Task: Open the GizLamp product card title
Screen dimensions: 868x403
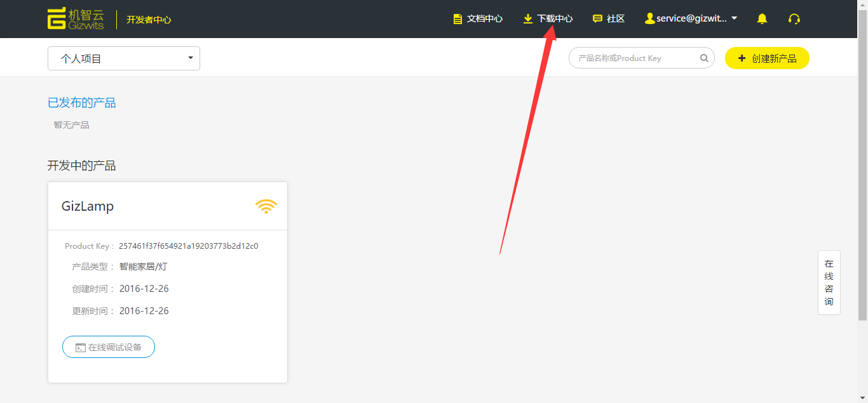Action: (x=88, y=206)
